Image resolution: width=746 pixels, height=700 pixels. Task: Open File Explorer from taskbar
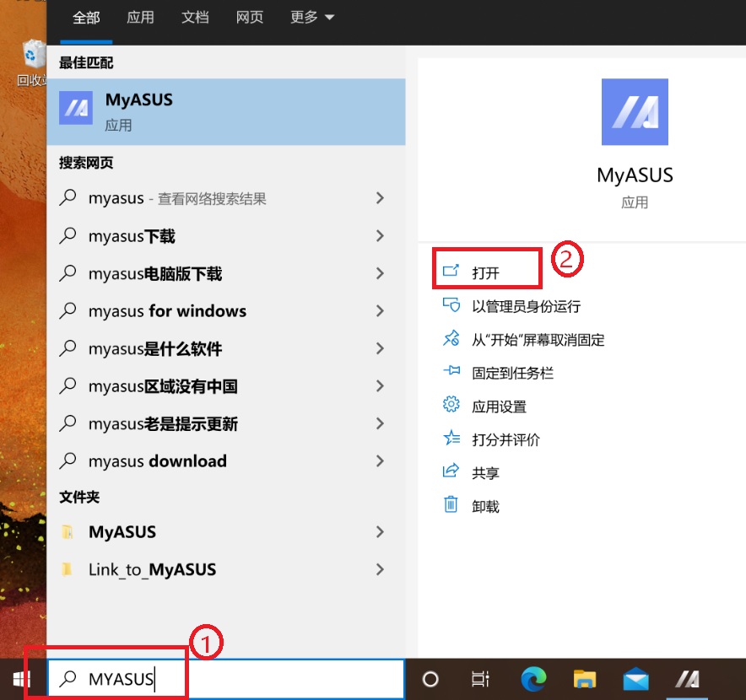tap(585, 679)
